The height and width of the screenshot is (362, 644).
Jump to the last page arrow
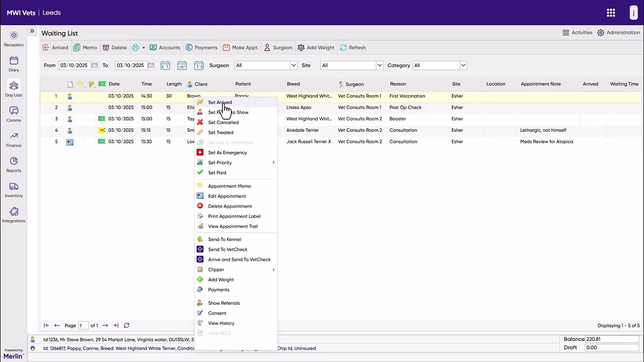tap(116, 325)
